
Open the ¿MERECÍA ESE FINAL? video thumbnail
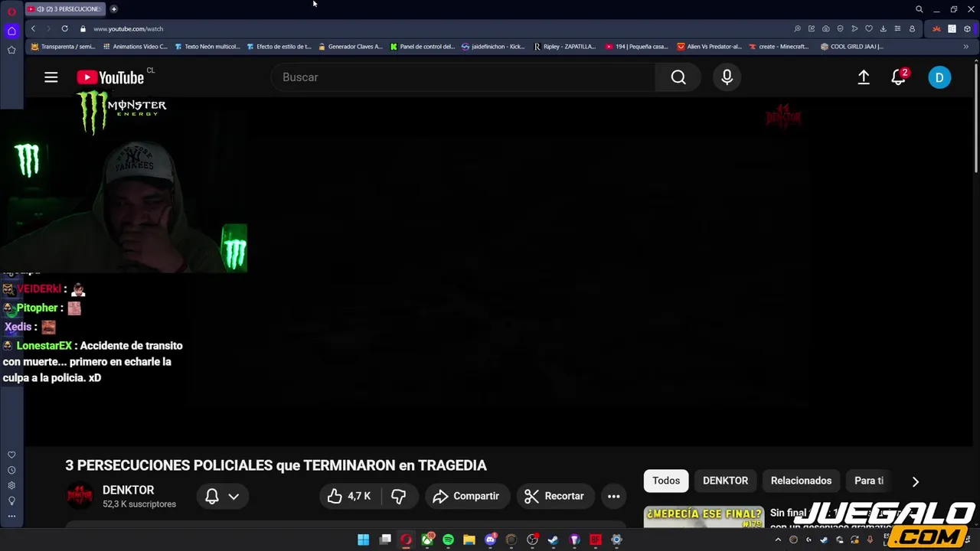coord(704,517)
